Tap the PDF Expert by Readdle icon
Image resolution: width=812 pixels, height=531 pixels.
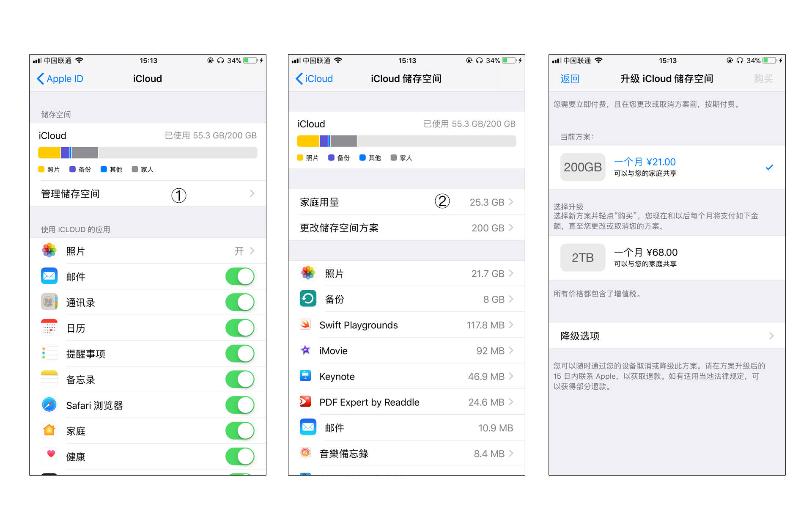tap(305, 402)
